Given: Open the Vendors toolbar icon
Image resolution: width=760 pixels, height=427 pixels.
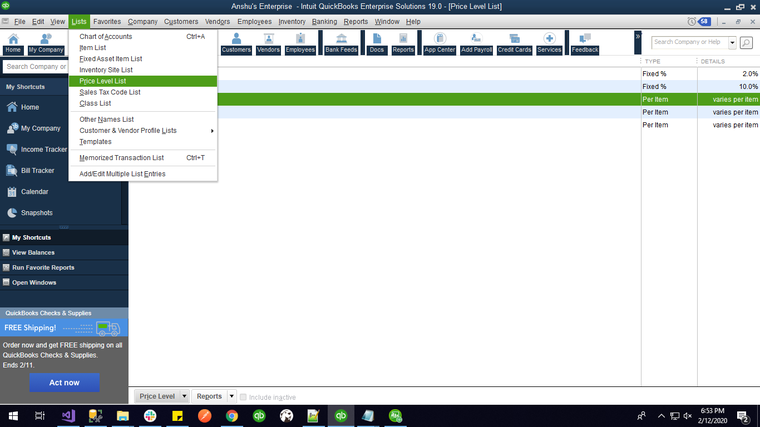Looking at the screenshot, I should coord(268,43).
